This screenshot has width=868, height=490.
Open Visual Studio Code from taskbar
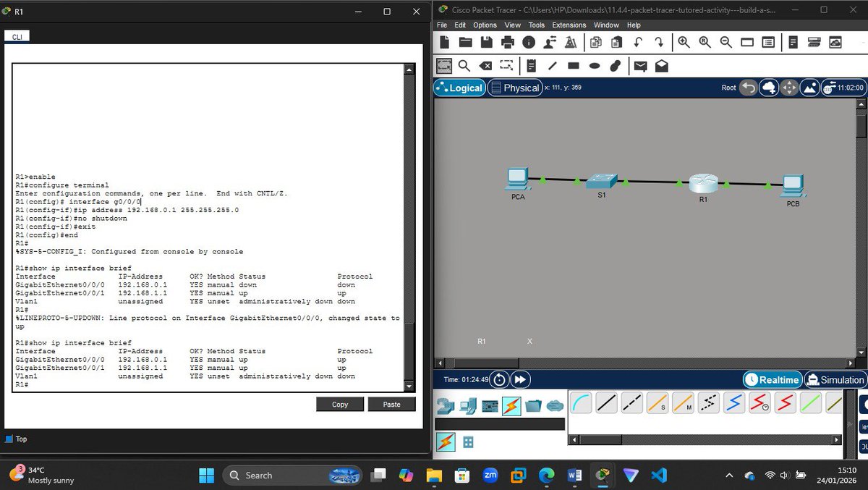click(658, 475)
